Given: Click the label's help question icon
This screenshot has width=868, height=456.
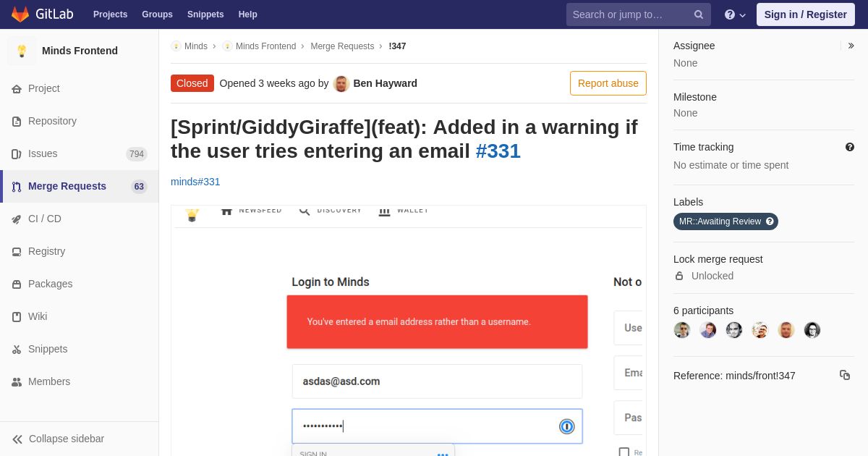Looking at the screenshot, I should pyautogui.click(x=770, y=221).
